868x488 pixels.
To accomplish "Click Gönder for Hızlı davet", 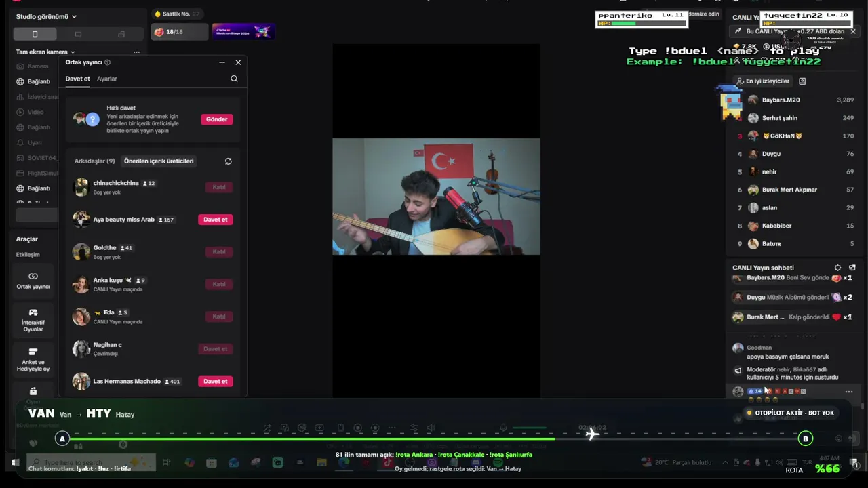I will click(x=217, y=119).
